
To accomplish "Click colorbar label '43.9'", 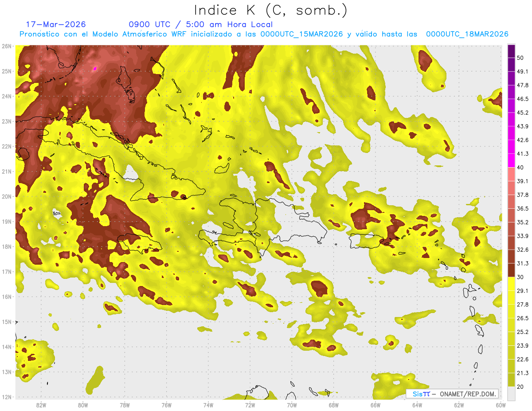I will click(523, 126).
